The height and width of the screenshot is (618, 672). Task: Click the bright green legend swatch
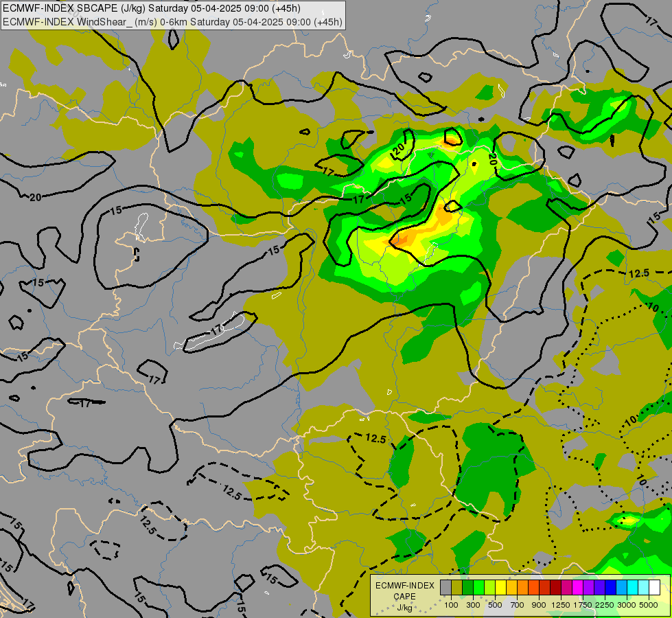(x=478, y=587)
